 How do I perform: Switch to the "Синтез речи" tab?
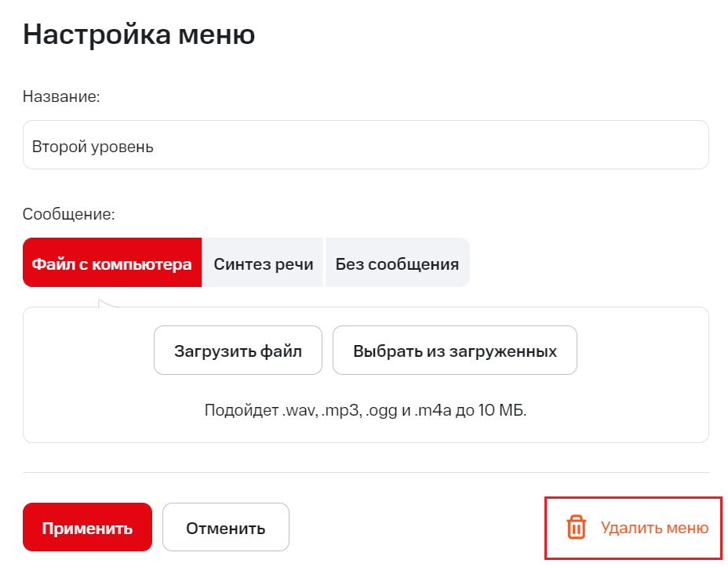pos(264,264)
